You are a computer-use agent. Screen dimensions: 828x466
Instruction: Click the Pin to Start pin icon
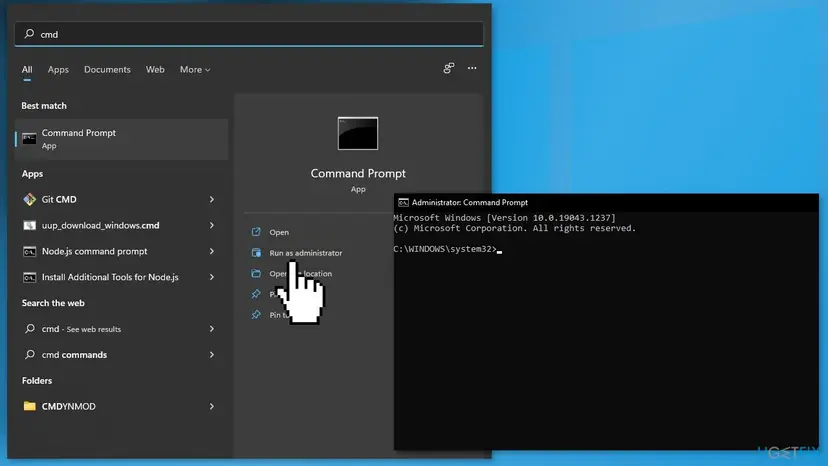[x=256, y=294]
